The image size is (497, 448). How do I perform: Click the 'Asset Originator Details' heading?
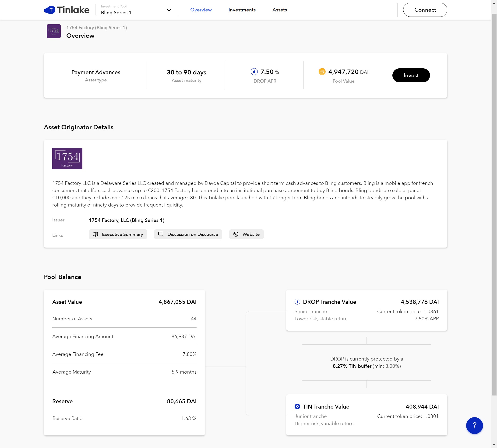point(79,127)
